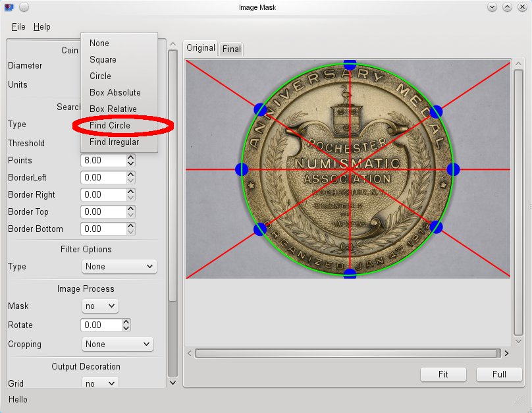Viewport: 532px width, 413px height.
Task: Pick Box Relative search type
Action: (119, 109)
